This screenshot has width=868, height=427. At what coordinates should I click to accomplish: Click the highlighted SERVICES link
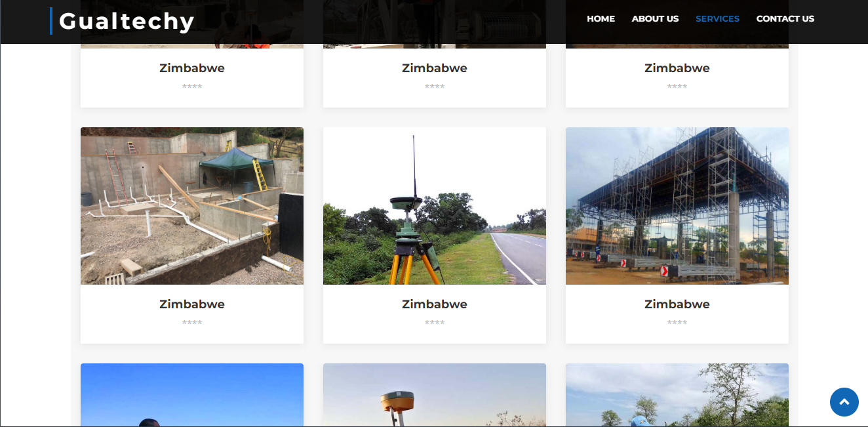tap(717, 18)
